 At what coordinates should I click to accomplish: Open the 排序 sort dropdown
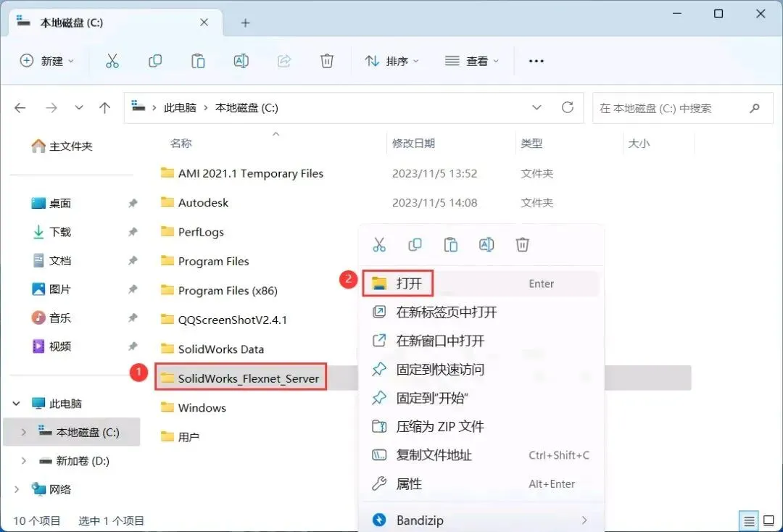click(x=392, y=61)
